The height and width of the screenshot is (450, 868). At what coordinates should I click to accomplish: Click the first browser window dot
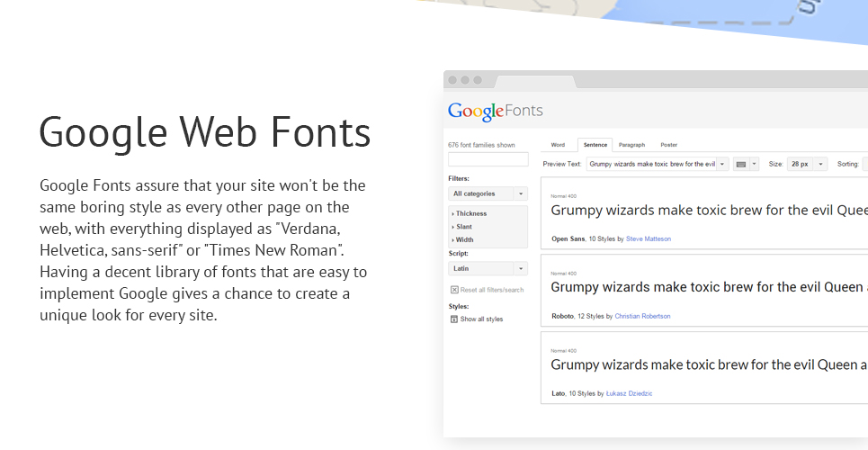click(x=452, y=80)
